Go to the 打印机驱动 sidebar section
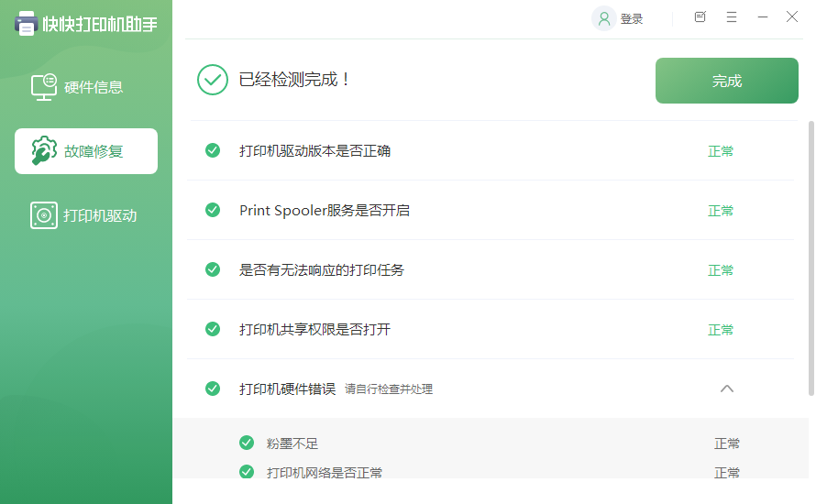Viewport: 816px width, 504px height. (86, 215)
